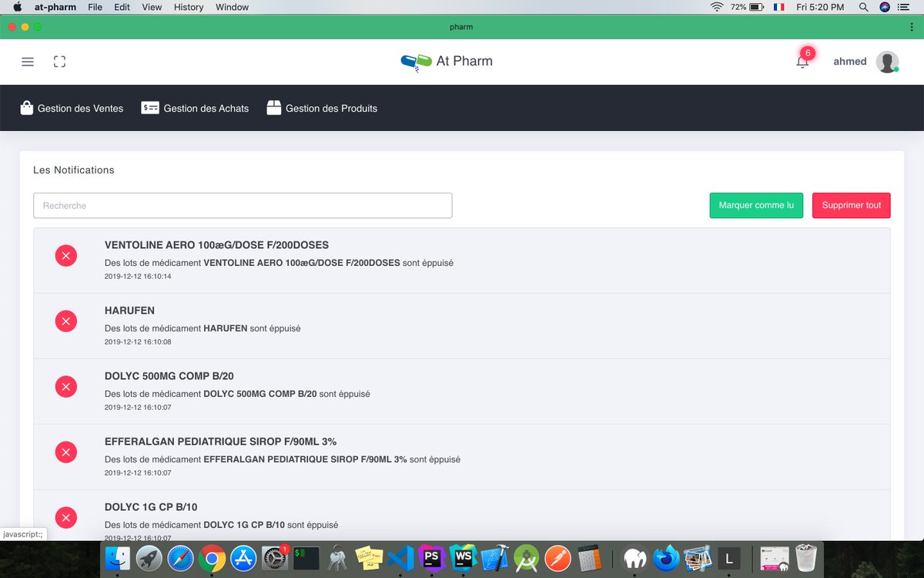The width and height of the screenshot is (924, 578).
Task: Open System Preferences in the dock
Action: 275,558
